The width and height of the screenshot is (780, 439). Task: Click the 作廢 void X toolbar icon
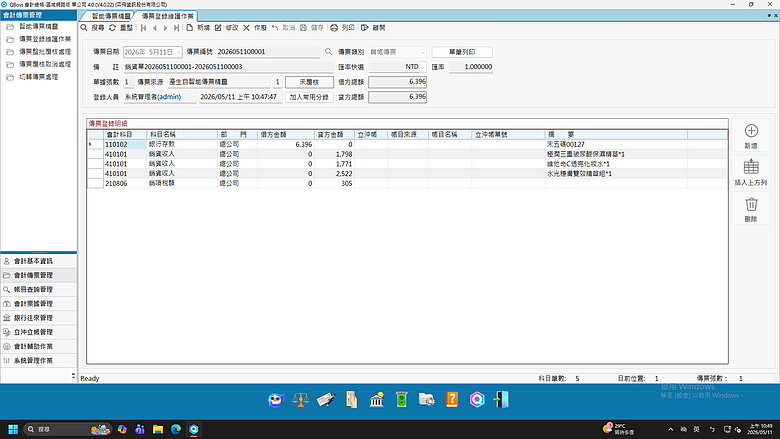tap(246, 28)
